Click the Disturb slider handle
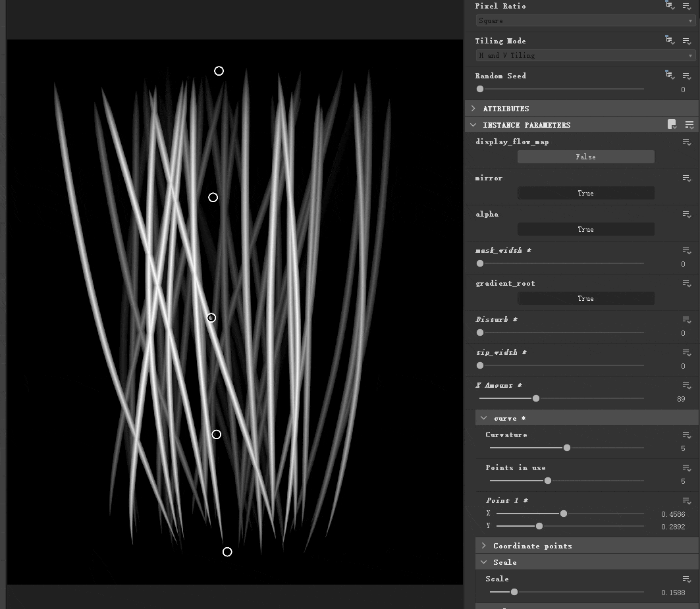This screenshot has height=609, width=700. point(480,332)
